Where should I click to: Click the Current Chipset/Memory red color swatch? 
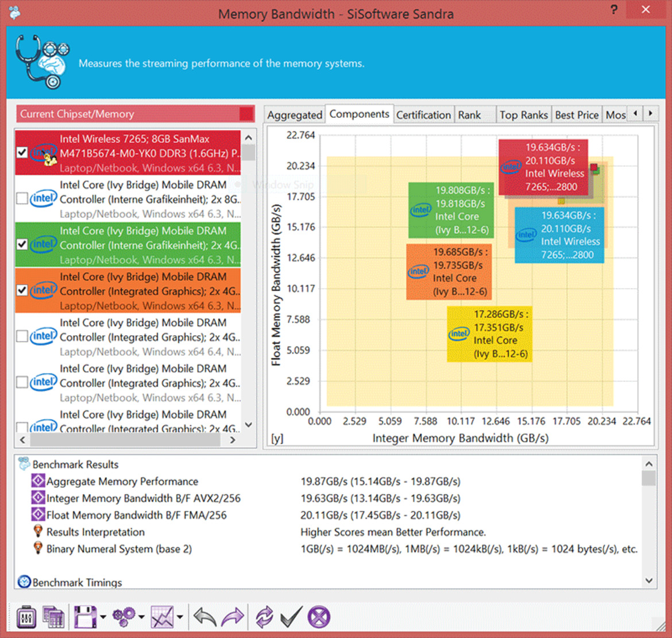tap(246, 114)
